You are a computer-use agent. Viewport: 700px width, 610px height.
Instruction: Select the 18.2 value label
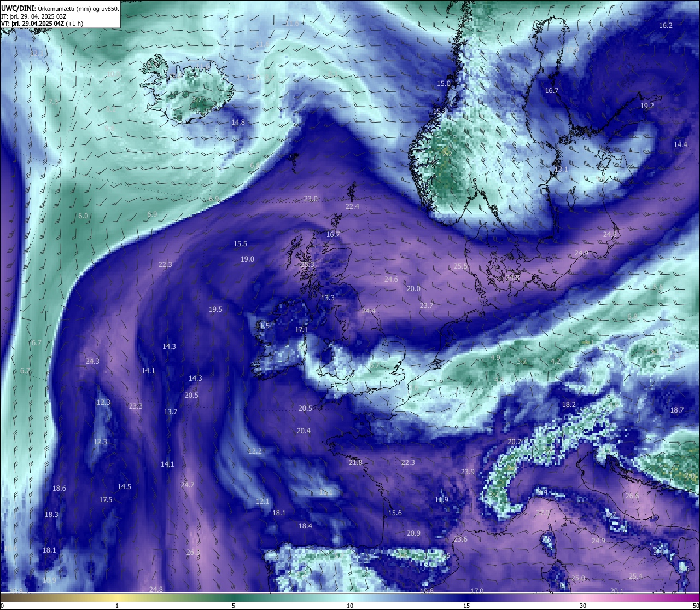[x=569, y=404]
